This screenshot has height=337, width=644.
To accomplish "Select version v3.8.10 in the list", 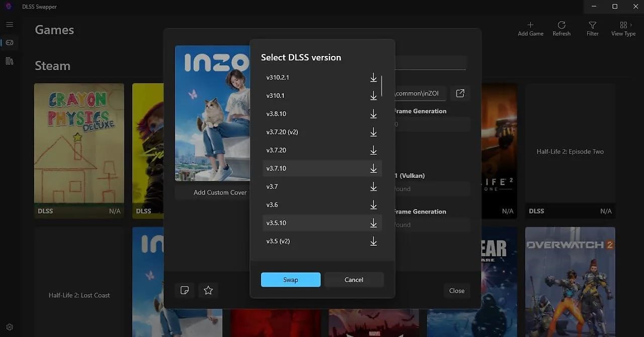I will tap(322, 114).
